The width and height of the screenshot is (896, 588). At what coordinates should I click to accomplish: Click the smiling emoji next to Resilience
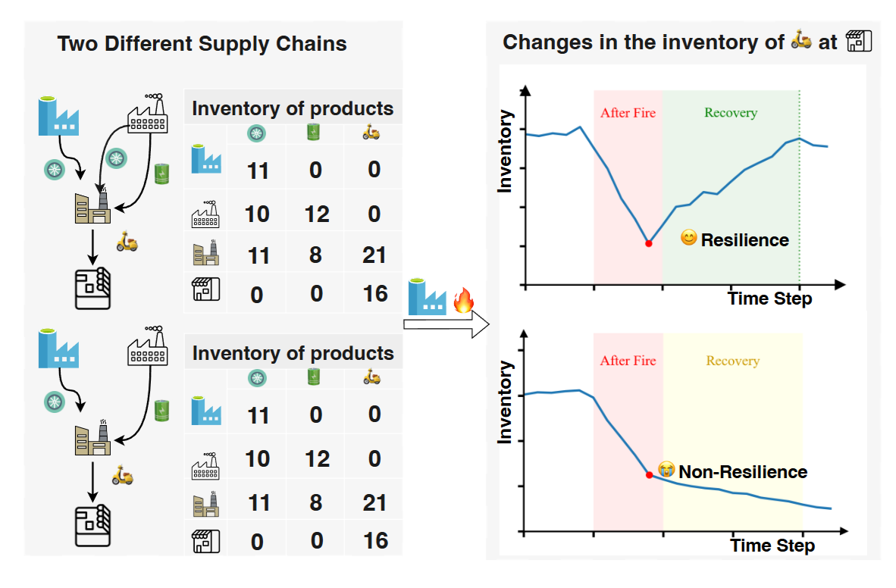coord(688,239)
